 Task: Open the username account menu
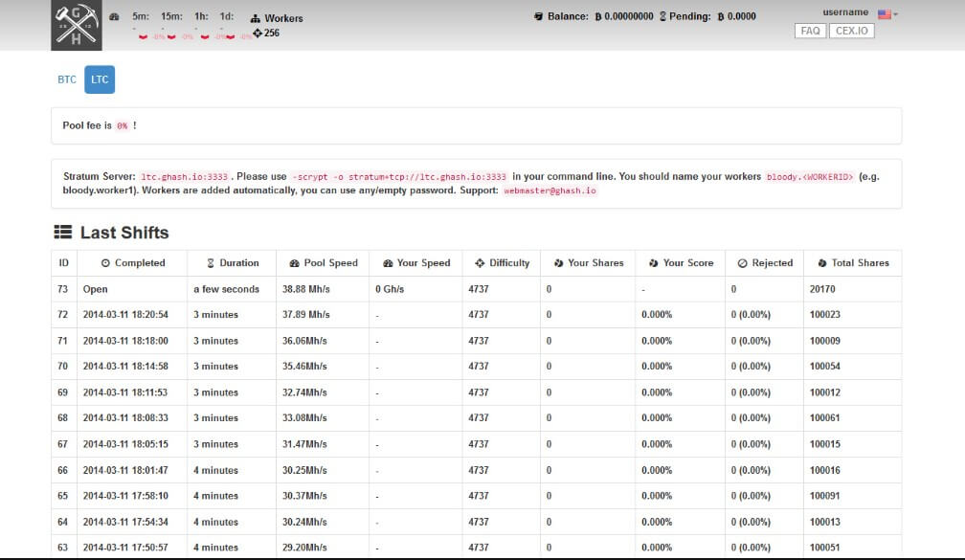[845, 12]
